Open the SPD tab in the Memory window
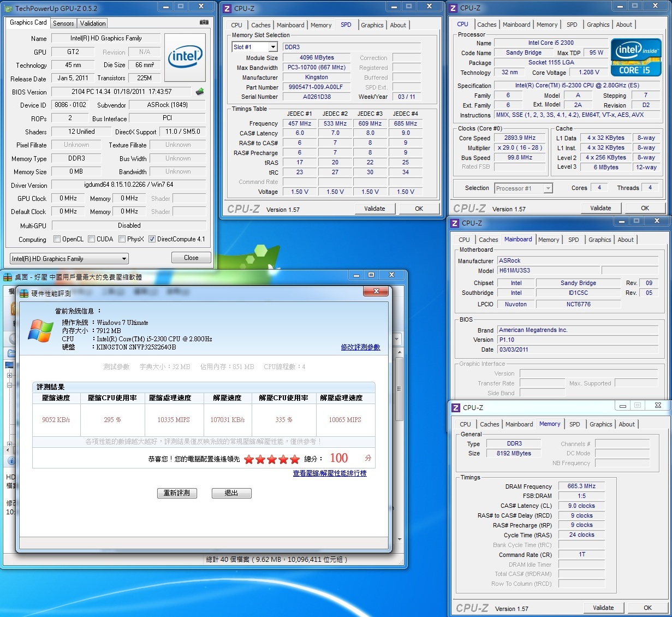The height and width of the screenshot is (617, 672). point(575,424)
